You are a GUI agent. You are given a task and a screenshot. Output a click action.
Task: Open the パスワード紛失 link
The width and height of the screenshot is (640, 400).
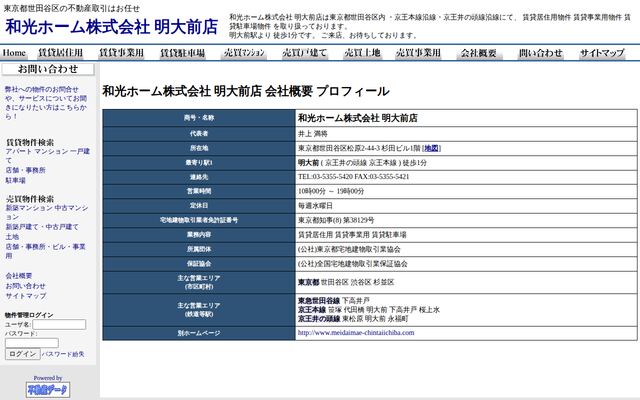pos(63,354)
